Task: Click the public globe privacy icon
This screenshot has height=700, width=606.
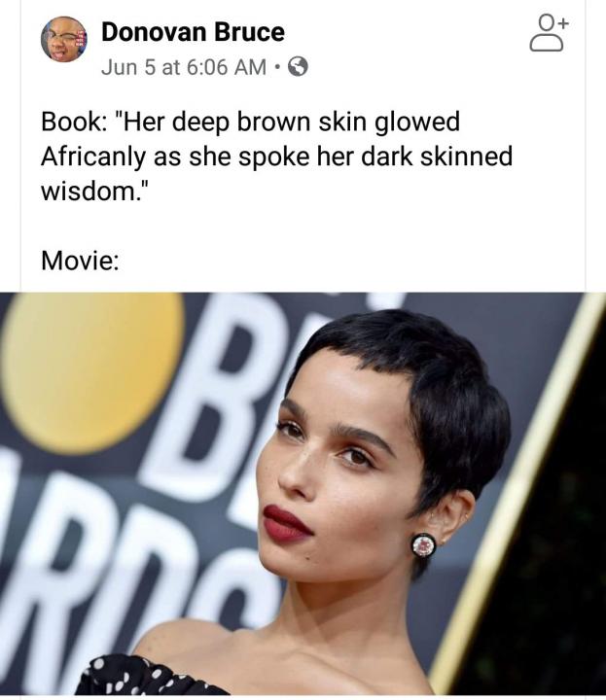Action: click(298, 67)
